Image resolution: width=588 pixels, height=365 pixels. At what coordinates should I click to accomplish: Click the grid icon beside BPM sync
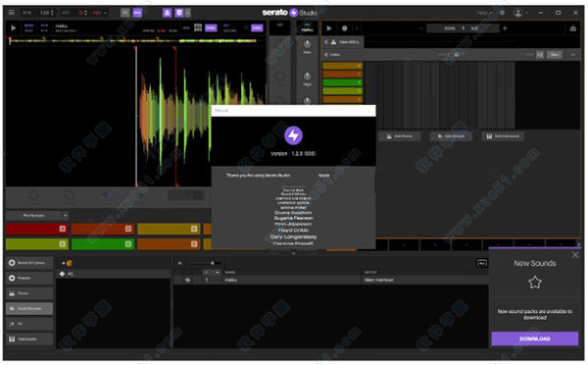198,27
